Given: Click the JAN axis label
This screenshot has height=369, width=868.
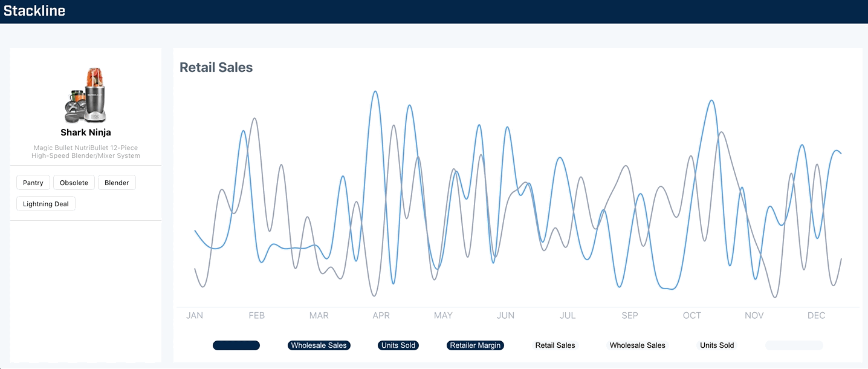Looking at the screenshot, I should tap(195, 316).
